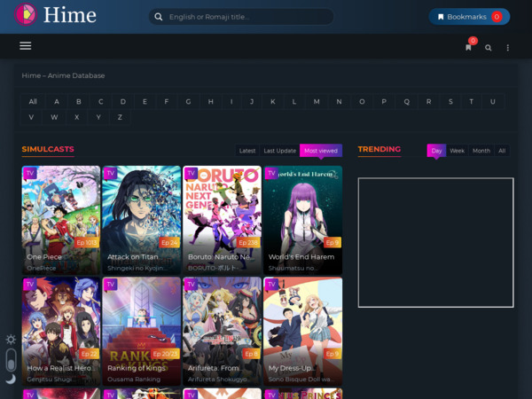Open the three-dot more options menu
532x399 pixels.
tap(507, 48)
